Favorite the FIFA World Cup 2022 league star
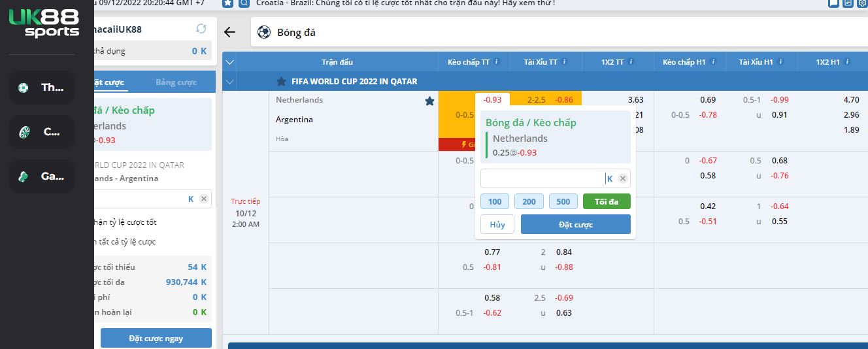The height and width of the screenshot is (349, 868). [281, 82]
